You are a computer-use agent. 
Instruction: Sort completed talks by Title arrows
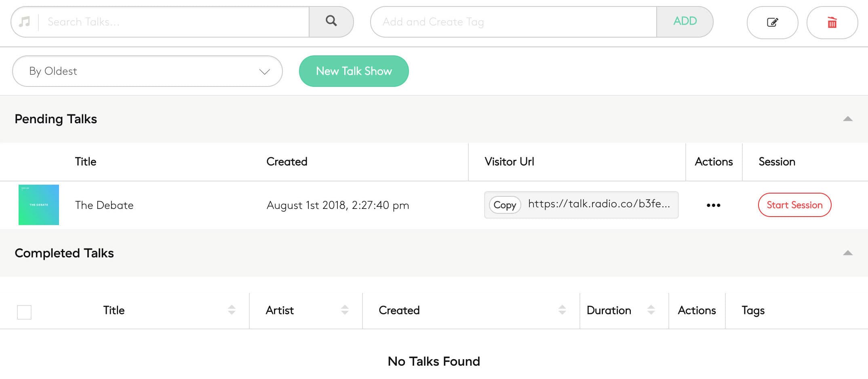(232, 310)
